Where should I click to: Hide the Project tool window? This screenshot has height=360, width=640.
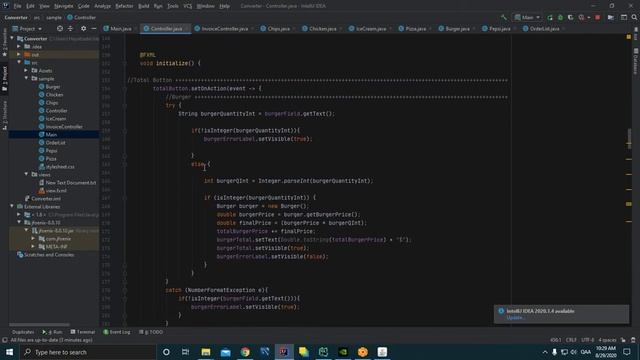[94, 29]
